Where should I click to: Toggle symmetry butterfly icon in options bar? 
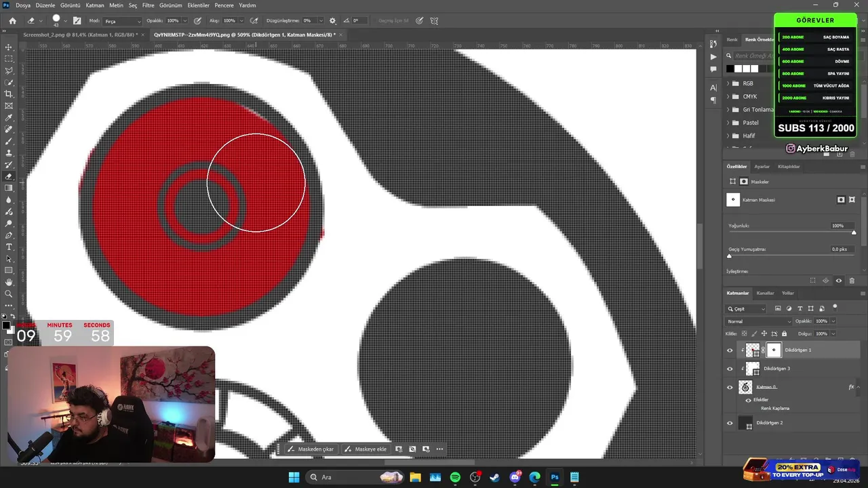point(434,20)
